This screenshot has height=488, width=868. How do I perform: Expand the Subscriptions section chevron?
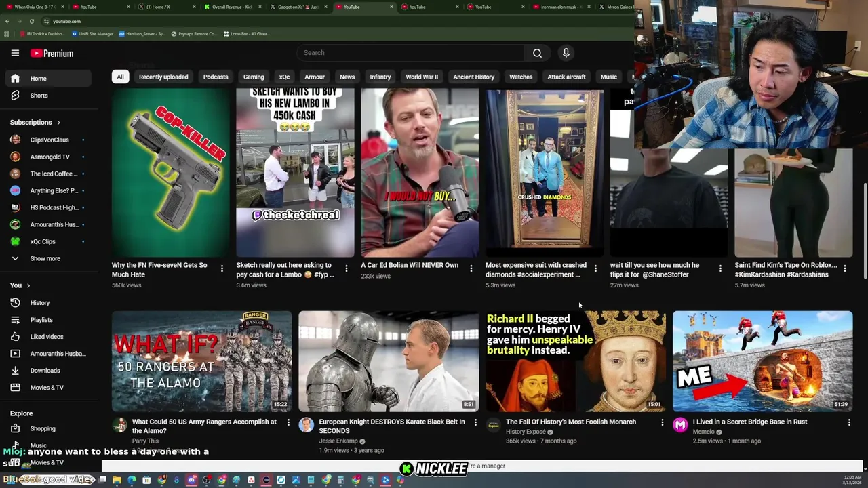pos(58,123)
